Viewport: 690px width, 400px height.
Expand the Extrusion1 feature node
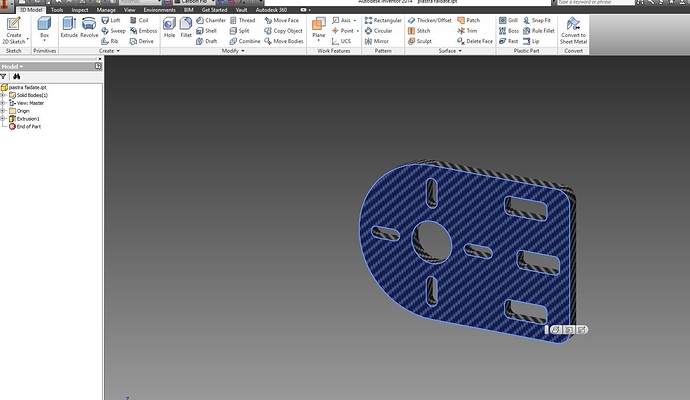(4, 119)
